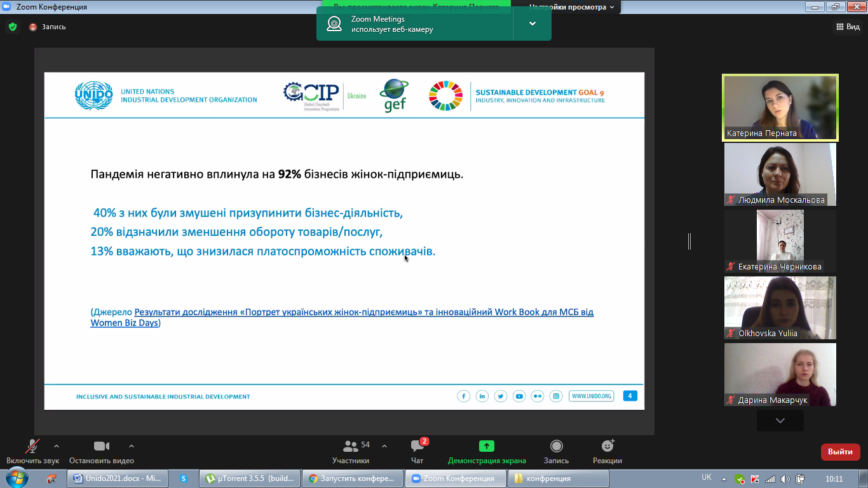
Task: Expand audio options arrow next to microphone
Action: point(57,446)
